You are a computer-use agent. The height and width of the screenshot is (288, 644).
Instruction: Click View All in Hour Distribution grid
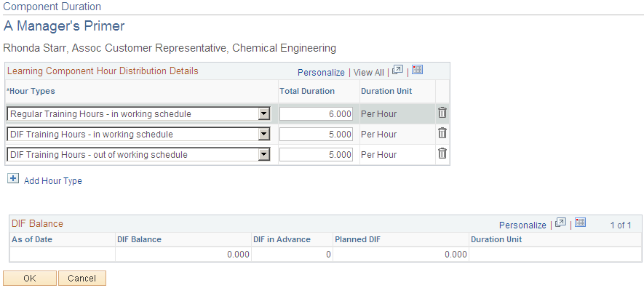(x=369, y=73)
